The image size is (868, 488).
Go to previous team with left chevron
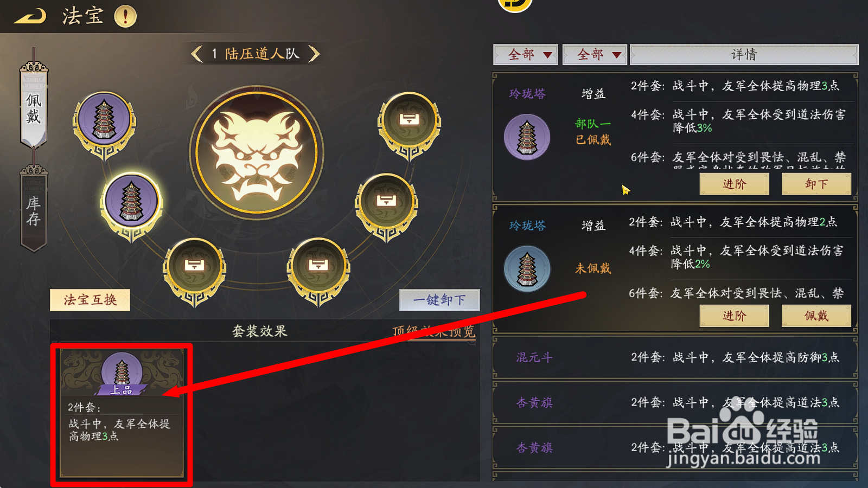click(x=197, y=54)
